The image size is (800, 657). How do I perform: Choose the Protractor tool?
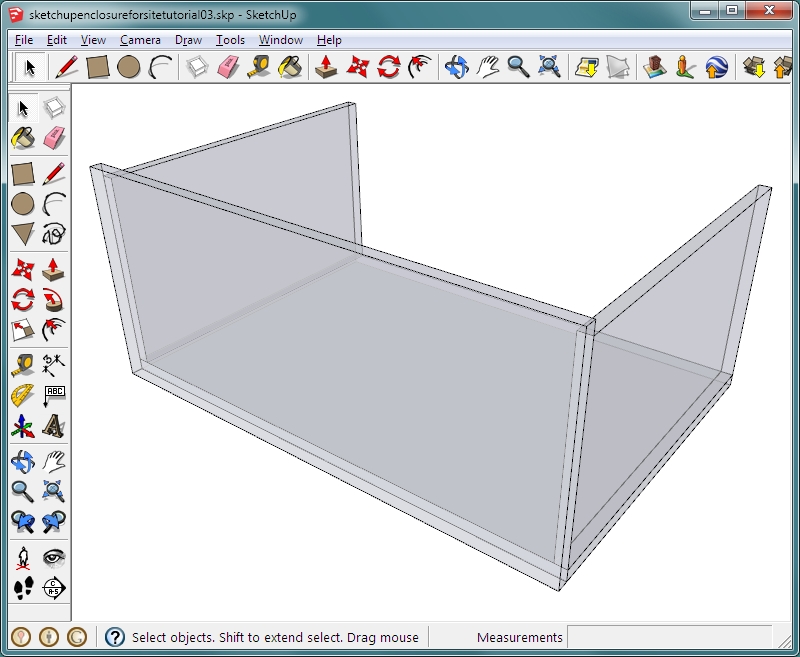23,395
